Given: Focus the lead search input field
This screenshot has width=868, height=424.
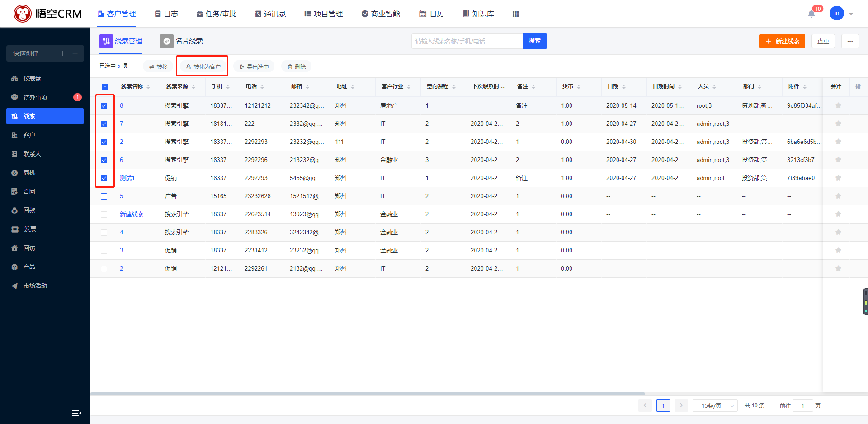Looking at the screenshot, I should pyautogui.click(x=467, y=41).
